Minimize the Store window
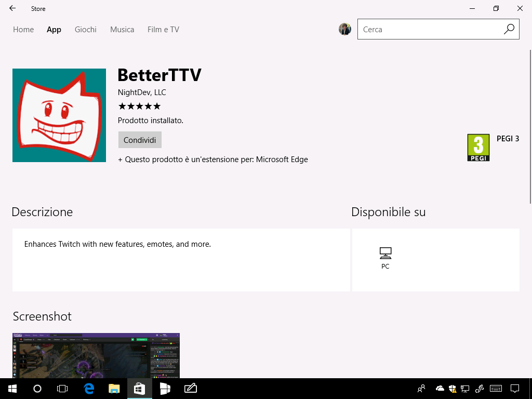 coord(472,8)
